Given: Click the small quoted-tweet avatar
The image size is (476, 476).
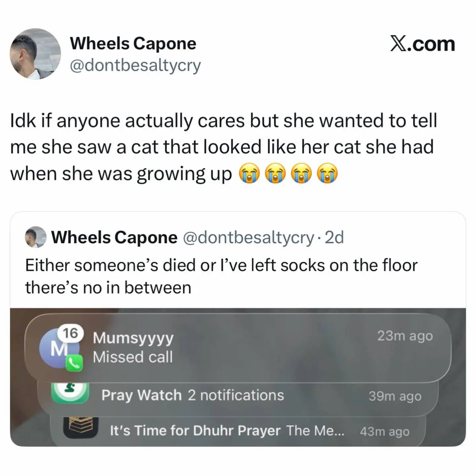Looking at the screenshot, I should [36, 237].
